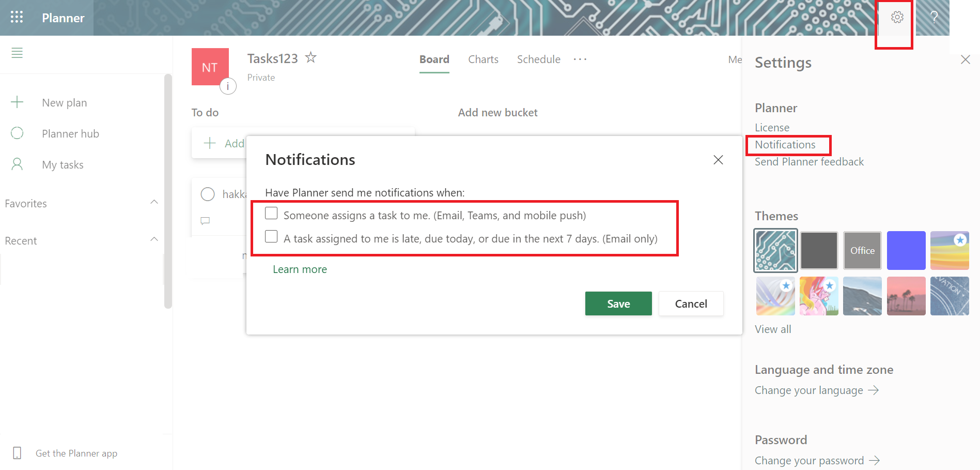This screenshot has width=980, height=470.
Task: Open the plan info icon on NT tile
Action: coord(228,86)
